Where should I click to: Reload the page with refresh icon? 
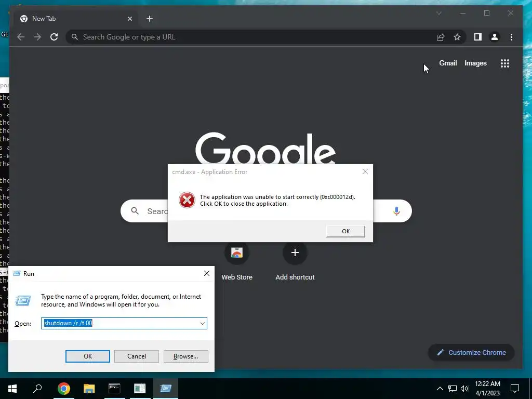[x=54, y=37]
